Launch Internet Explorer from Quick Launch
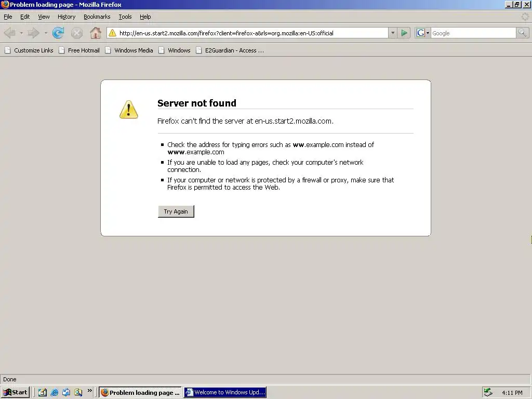The height and width of the screenshot is (399, 532). click(54, 392)
